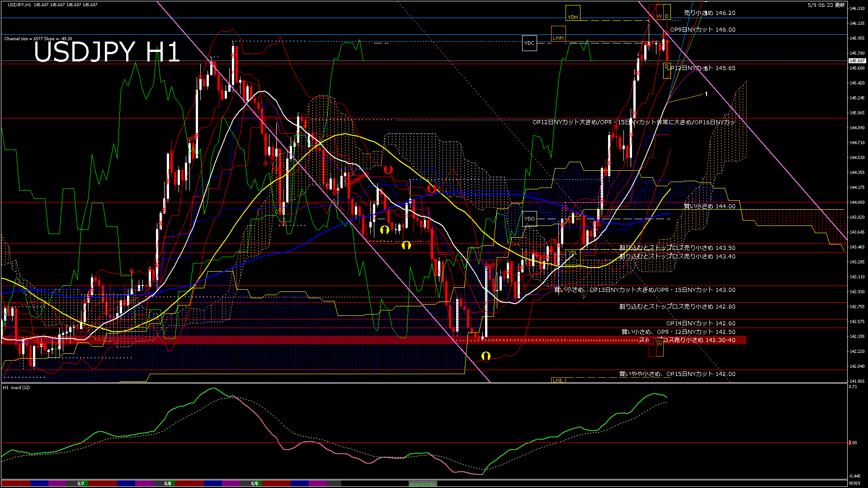
Task: Toggle the green macd ON button
Action: point(423,484)
